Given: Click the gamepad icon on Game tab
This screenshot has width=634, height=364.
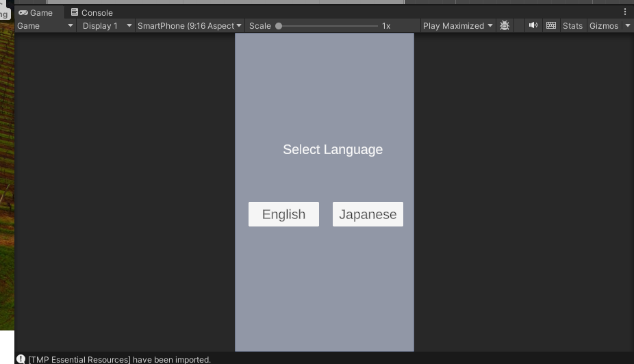Looking at the screenshot, I should (23, 12).
